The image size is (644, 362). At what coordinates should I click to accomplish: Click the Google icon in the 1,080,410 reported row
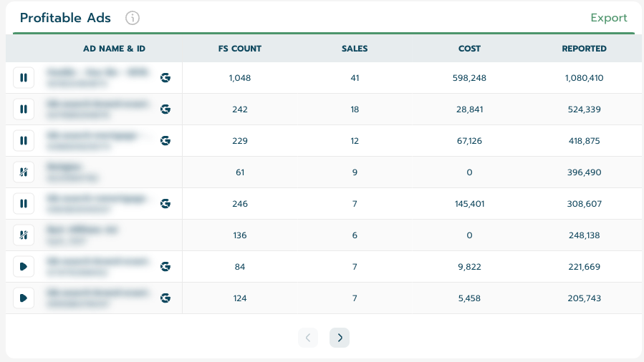point(165,78)
